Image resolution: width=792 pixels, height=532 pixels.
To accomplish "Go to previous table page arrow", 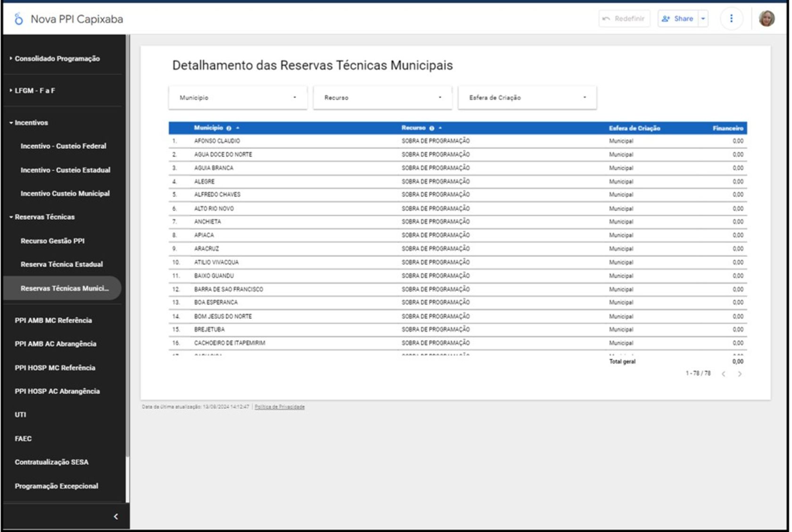I will [723, 374].
